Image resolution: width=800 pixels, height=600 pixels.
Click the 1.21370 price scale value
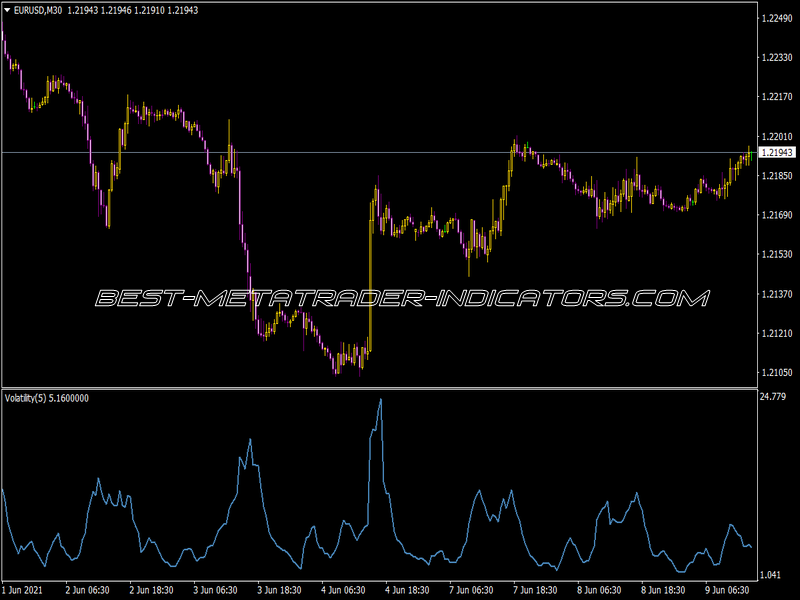point(777,294)
